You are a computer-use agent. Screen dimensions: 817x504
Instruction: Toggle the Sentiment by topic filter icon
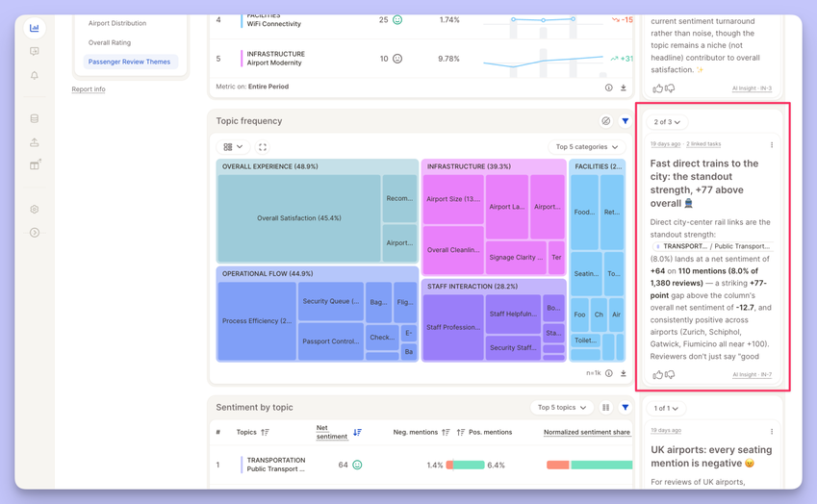625,408
